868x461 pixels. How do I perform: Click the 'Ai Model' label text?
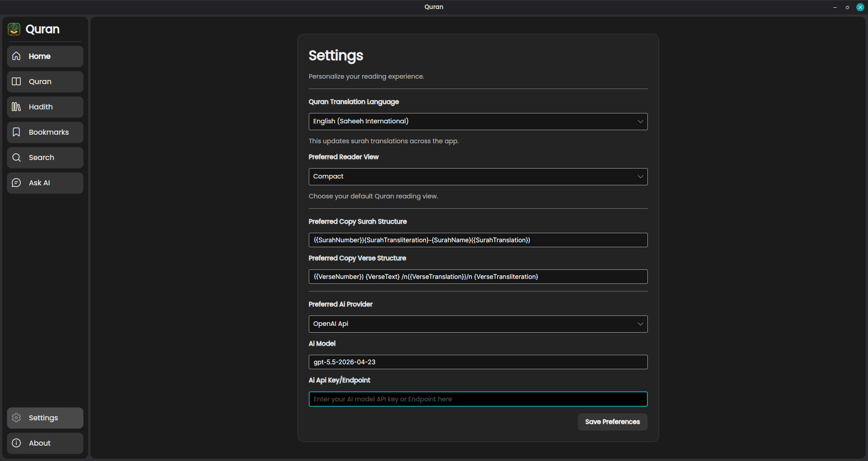pyautogui.click(x=322, y=343)
